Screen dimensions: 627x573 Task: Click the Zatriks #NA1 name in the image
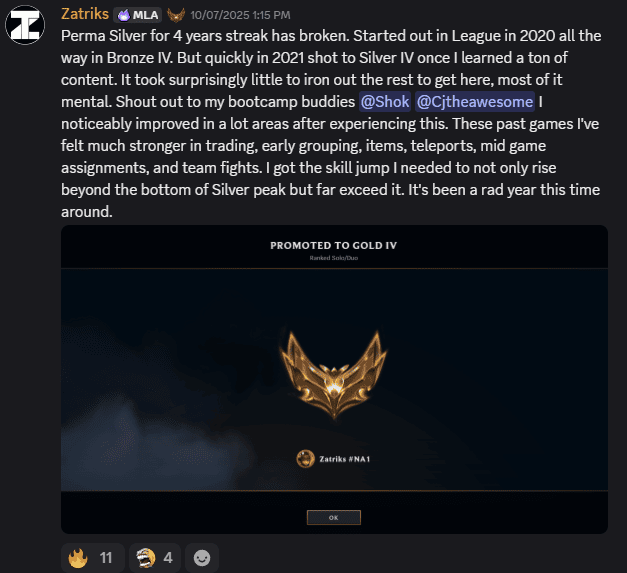tap(345, 459)
